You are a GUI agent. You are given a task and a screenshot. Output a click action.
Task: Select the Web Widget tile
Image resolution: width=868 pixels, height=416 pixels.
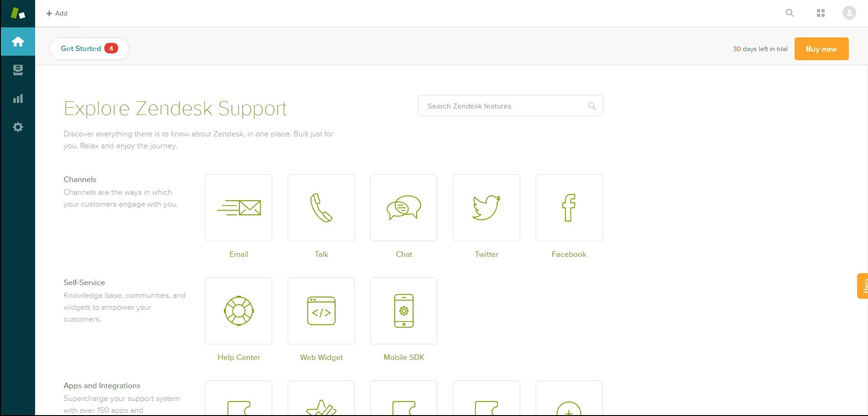321,311
